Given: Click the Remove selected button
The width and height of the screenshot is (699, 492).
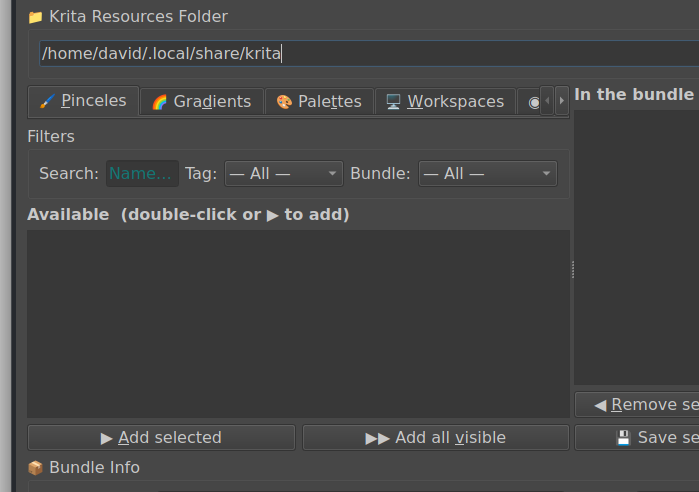Looking at the screenshot, I should click(640, 405).
